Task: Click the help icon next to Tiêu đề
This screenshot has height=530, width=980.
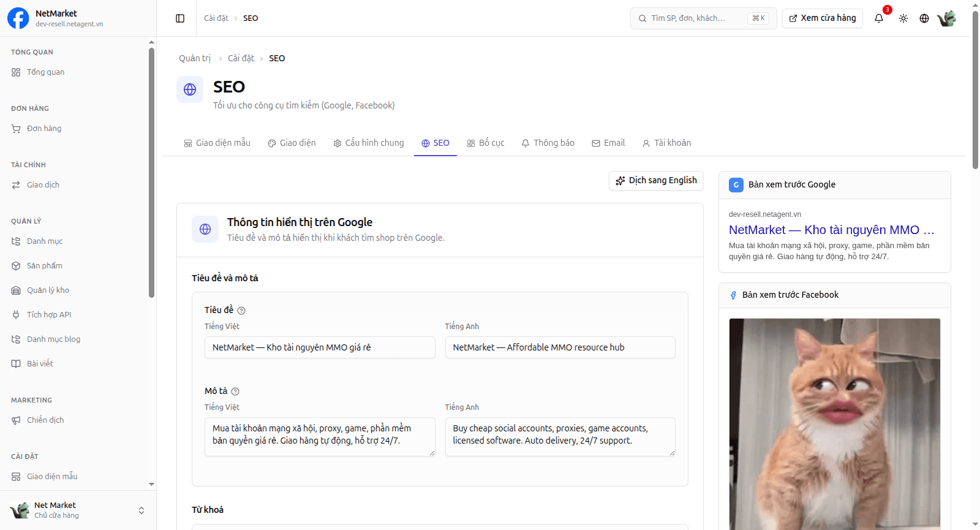Action: coord(241,311)
